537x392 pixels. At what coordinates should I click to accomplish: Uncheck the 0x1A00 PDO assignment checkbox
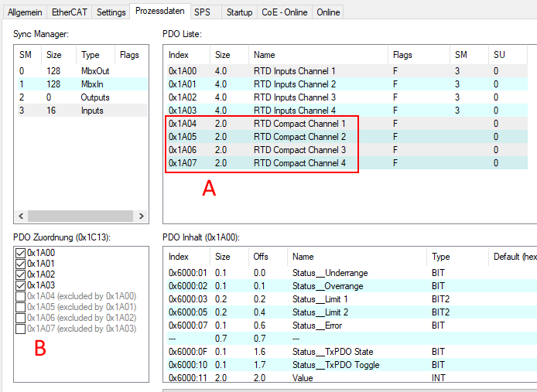[20, 253]
